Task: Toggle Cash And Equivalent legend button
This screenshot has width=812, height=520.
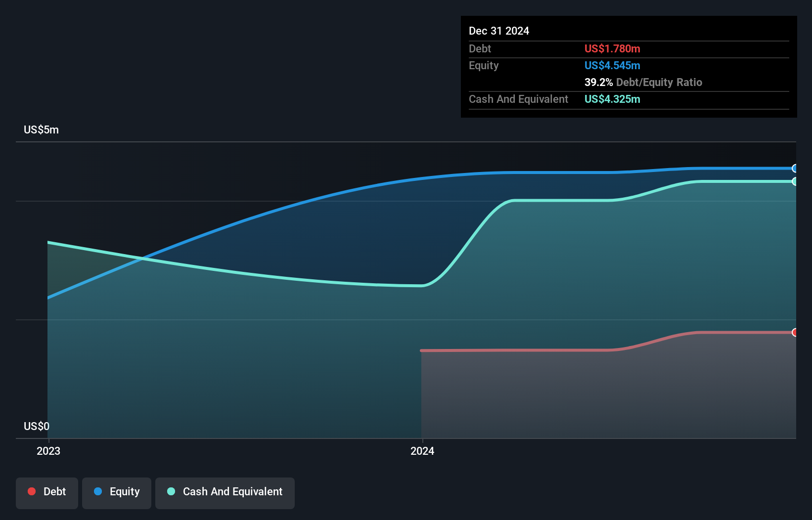Action: point(225,493)
